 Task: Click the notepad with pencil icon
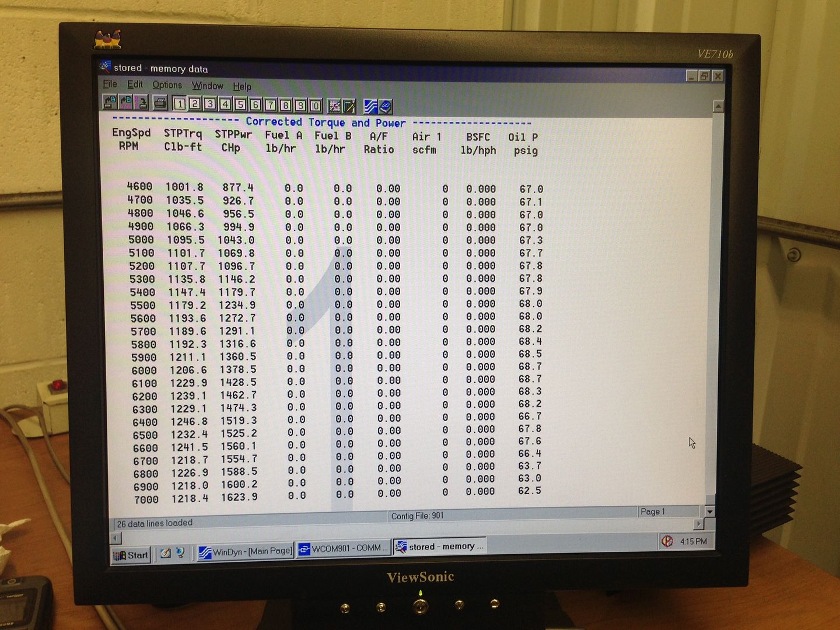tap(349, 106)
